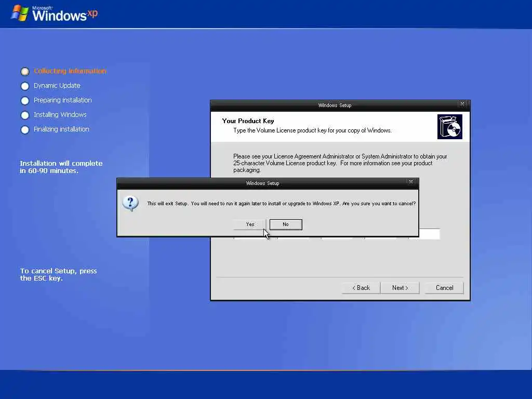Click the "Your Product Key" heading
This screenshot has width=532, height=399.
coord(248,121)
